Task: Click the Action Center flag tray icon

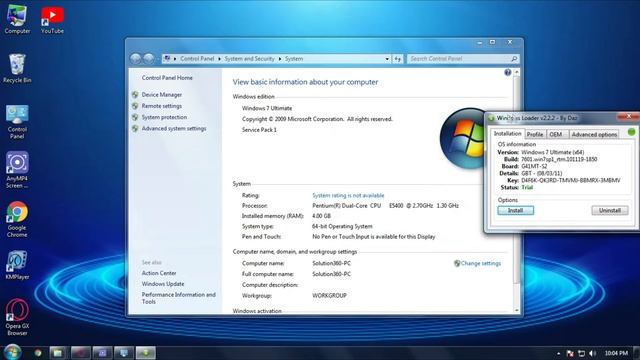Action: 570,353
